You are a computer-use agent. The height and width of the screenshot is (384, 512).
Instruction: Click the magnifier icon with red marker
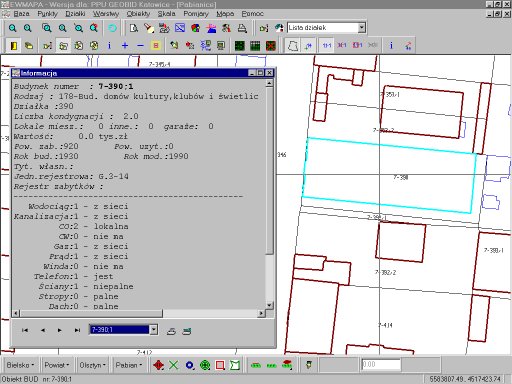coord(94,28)
